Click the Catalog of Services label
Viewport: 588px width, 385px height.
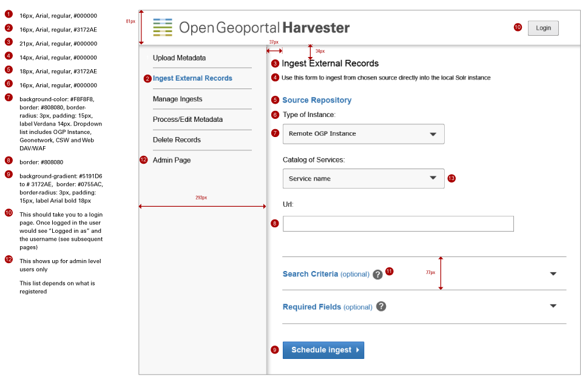coord(314,159)
